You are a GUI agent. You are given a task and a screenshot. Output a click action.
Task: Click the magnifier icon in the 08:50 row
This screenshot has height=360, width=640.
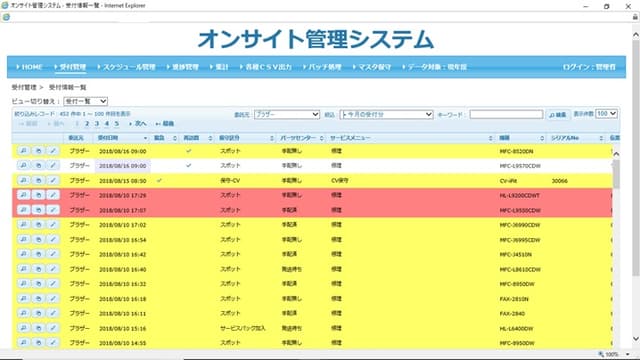click(24, 180)
